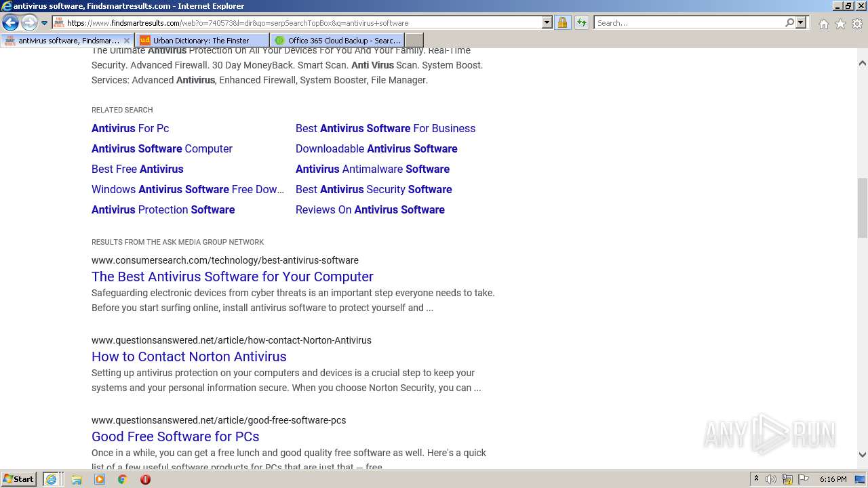This screenshot has height=488, width=868.
Task: Click the Action Center flag icon
Action: (804, 479)
